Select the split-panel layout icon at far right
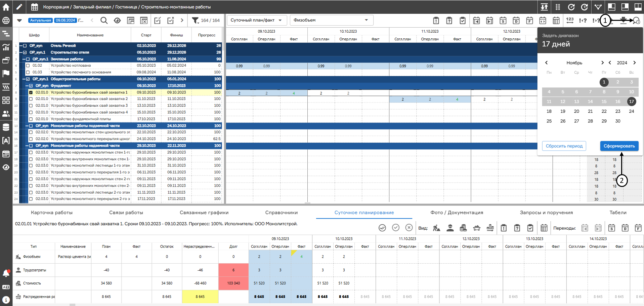644x306 pixels. 638,7
